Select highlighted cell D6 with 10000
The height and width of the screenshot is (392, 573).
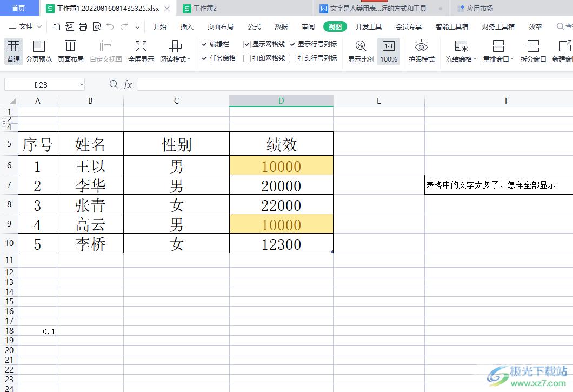point(282,165)
